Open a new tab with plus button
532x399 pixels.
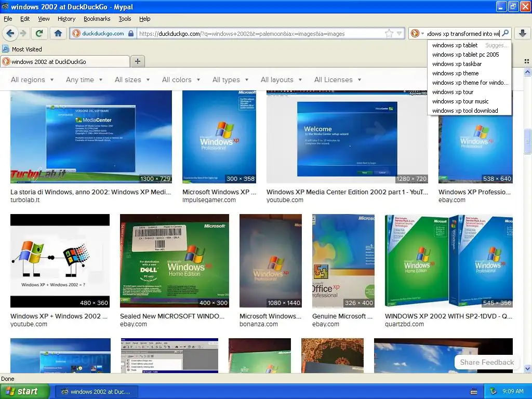(137, 61)
